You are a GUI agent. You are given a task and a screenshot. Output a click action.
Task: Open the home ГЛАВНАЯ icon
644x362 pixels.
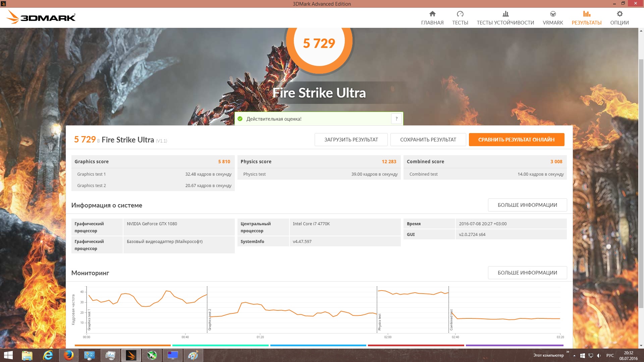coord(432,14)
